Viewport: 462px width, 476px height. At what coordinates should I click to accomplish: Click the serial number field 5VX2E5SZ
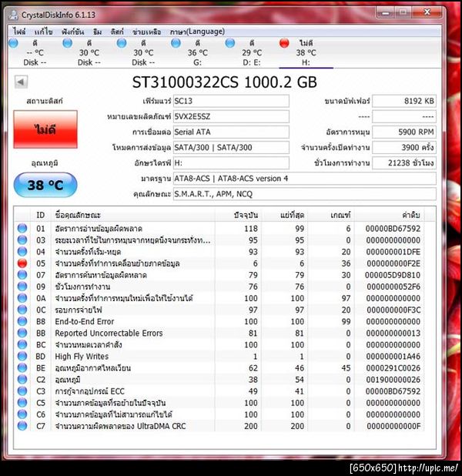click(x=231, y=116)
